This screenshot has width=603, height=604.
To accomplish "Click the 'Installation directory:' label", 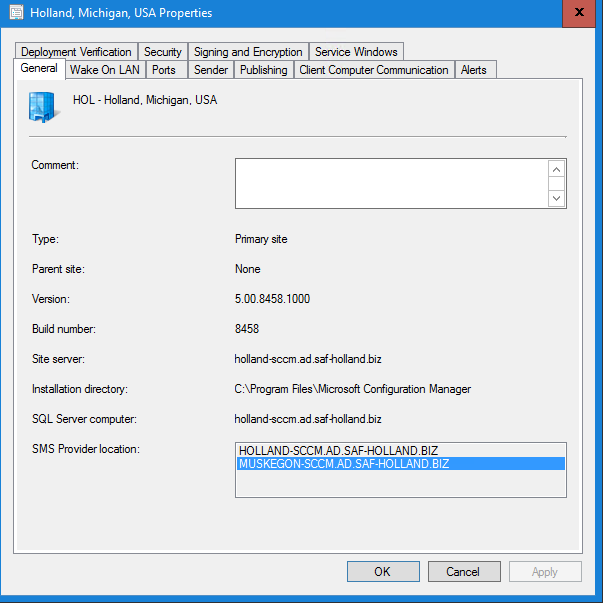I will [x=80, y=389].
